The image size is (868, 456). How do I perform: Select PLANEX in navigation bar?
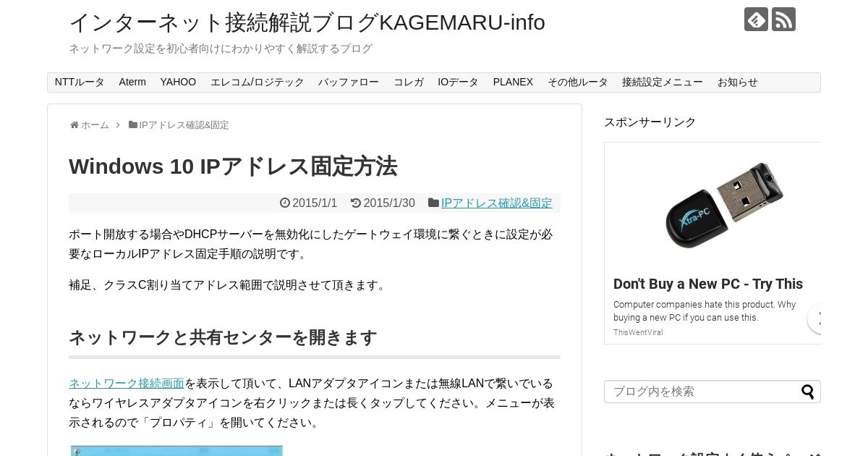[x=513, y=83]
